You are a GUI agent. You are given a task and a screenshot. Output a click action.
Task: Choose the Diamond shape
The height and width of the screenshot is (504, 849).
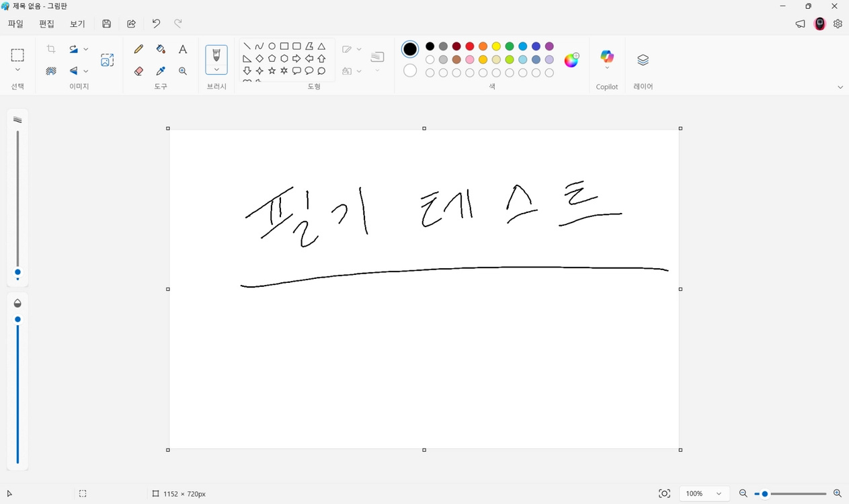(259, 58)
